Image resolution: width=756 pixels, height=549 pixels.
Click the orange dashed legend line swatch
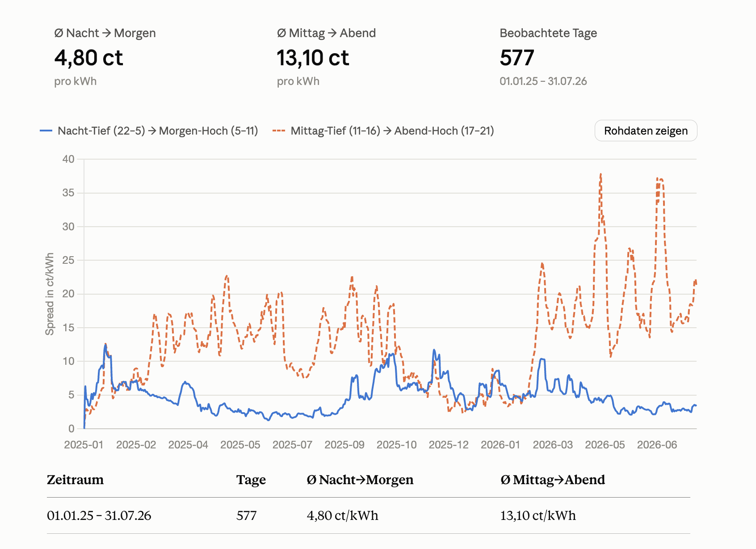click(279, 131)
